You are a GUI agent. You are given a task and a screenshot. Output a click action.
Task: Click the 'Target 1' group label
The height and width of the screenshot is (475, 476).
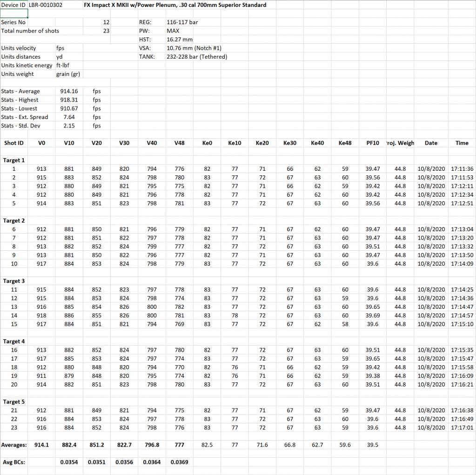[x=13, y=160]
